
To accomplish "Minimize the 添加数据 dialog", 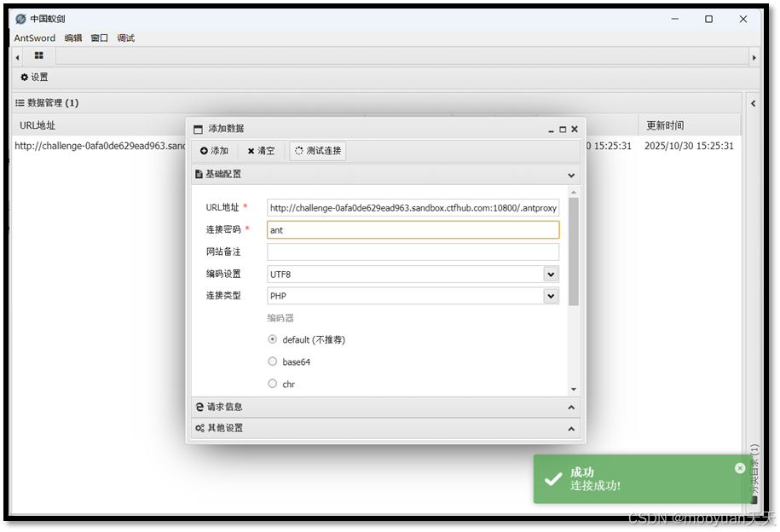I will click(x=551, y=130).
